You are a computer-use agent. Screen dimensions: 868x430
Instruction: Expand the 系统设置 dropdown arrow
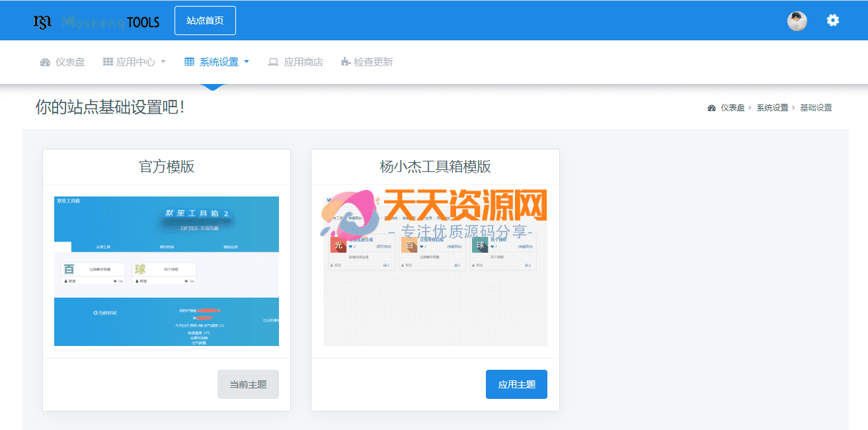pos(247,62)
